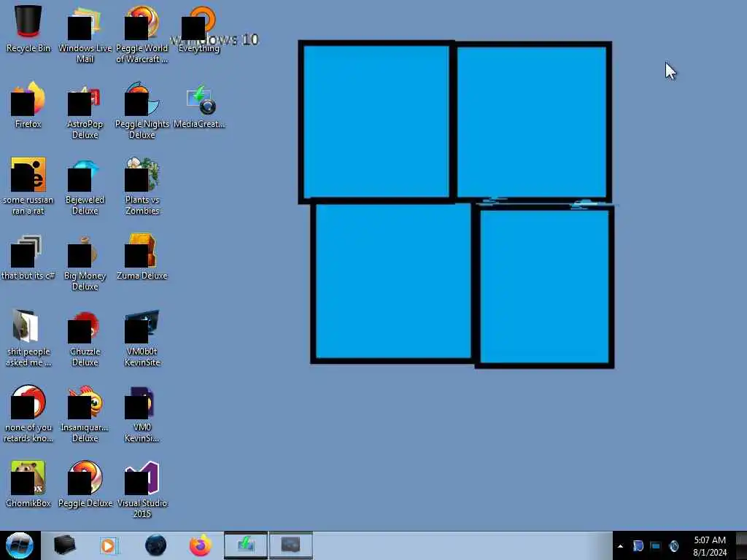This screenshot has width=747, height=560.
Task: Launch Windows Live Mail from desktop
Action: click(85, 35)
